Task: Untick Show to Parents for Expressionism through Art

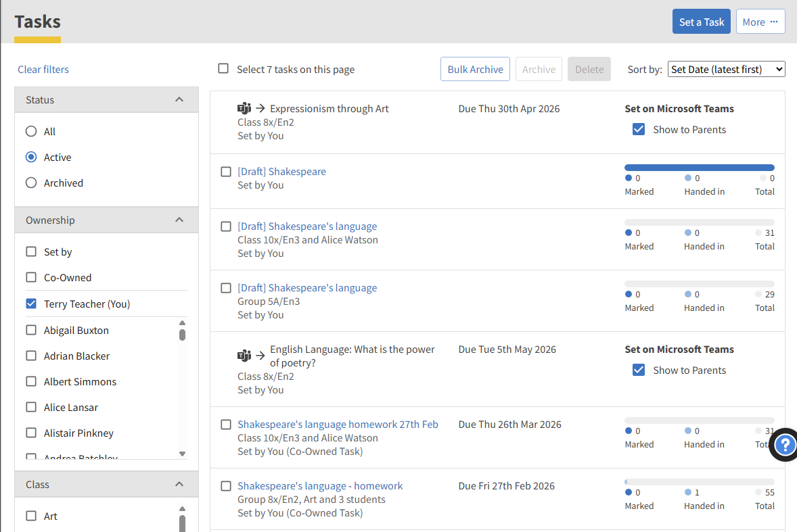Action: [639, 129]
